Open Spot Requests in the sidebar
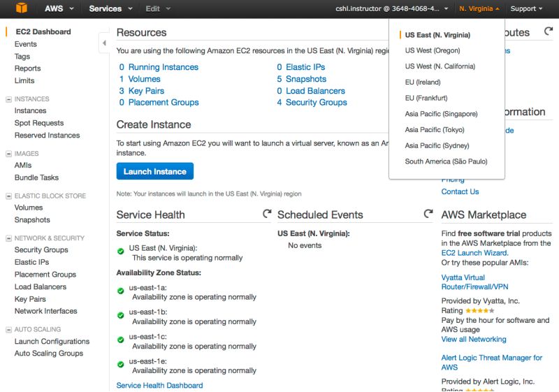This screenshot has width=559, height=392. pyautogui.click(x=39, y=123)
